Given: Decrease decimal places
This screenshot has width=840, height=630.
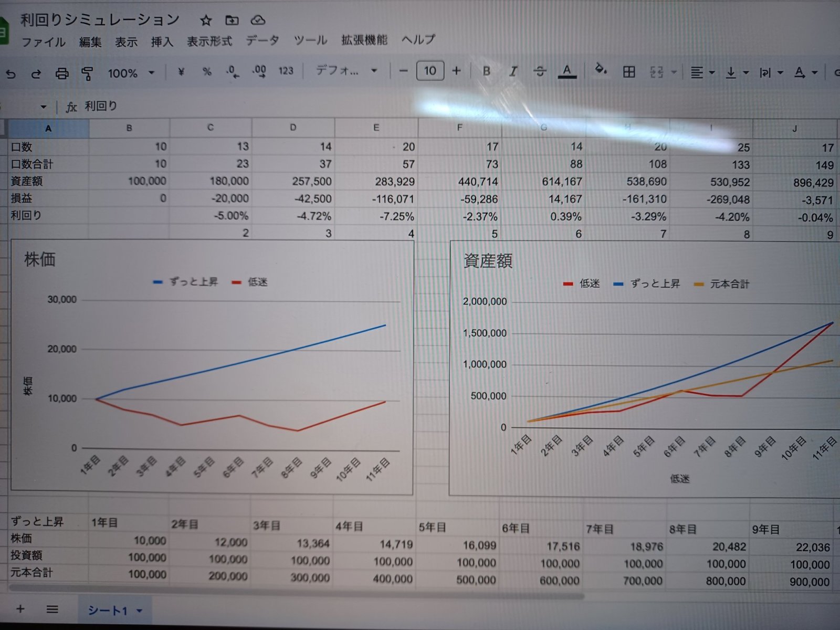Looking at the screenshot, I should pyautogui.click(x=233, y=71).
